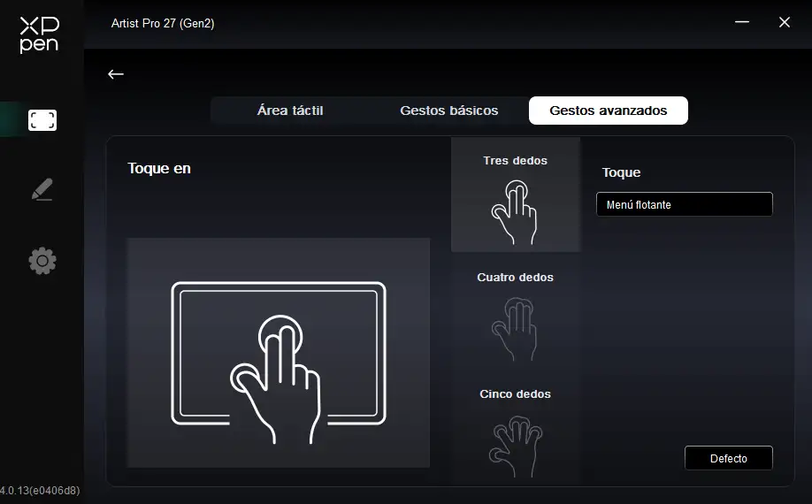Close the XPPen application window
This screenshot has width=812, height=504.
coord(784,23)
